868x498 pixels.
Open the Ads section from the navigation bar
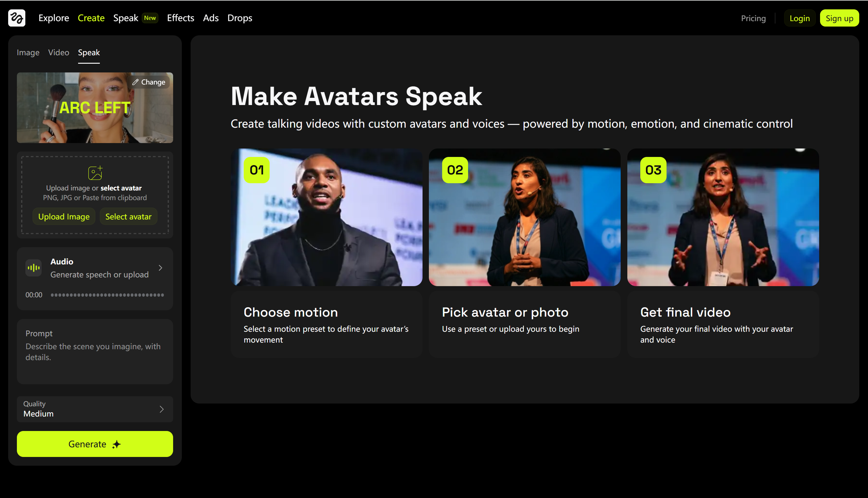tap(211, 18)
